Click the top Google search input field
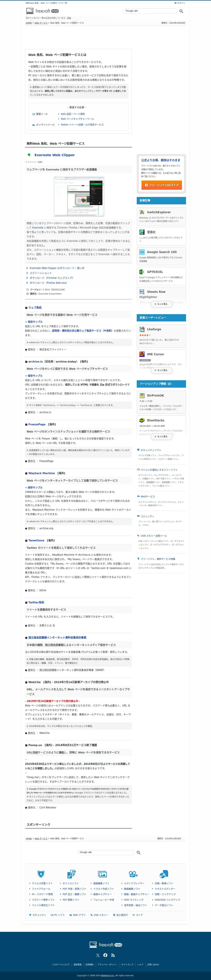This screenshot has height=980, width=211. pyautogui.click(x=150, y=11)
